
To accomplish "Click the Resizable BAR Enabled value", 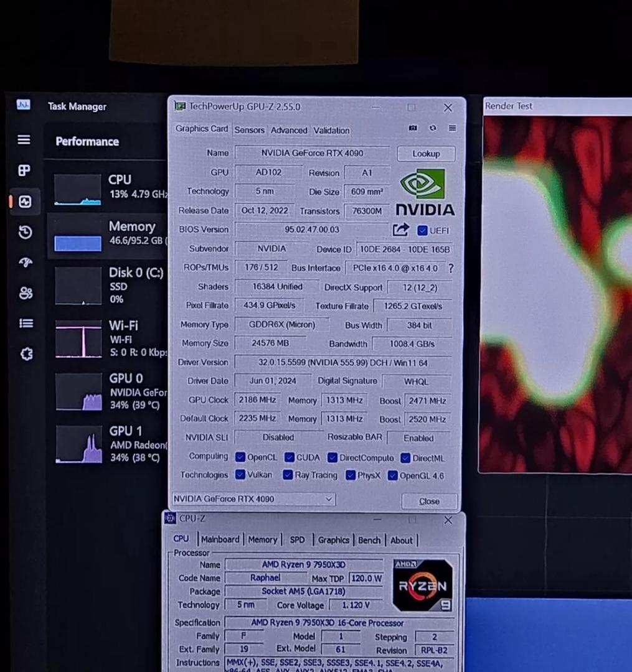I will 418,438.
